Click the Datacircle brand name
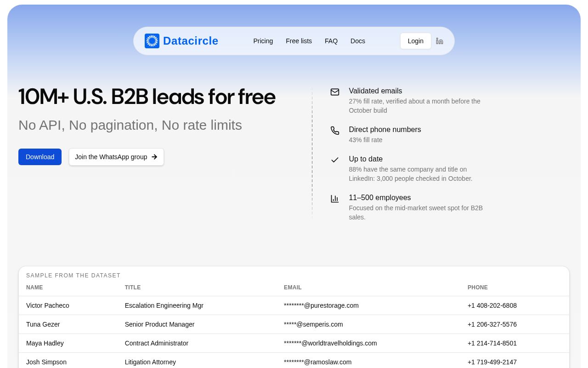This screenshot has width=588, height=368. coord(191,41)
